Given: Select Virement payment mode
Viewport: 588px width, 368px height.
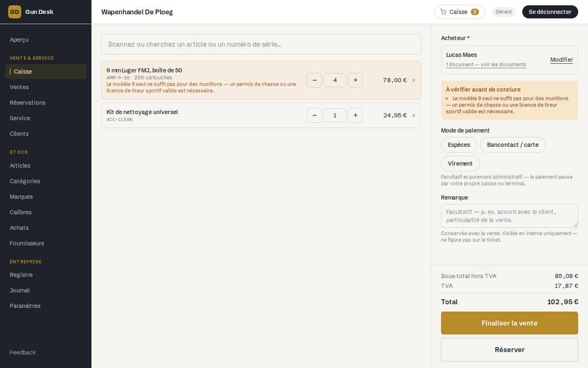Looking at the screenshot, I should point(460,164).
